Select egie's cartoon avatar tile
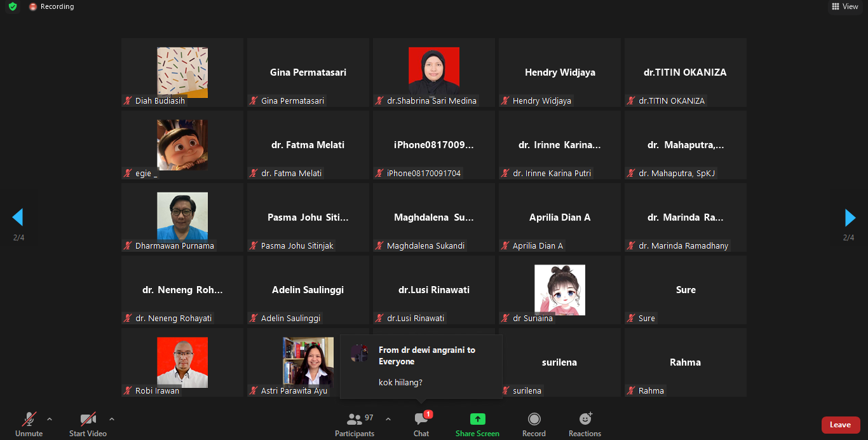The image size is (868, 440). [x=182, y=145]
